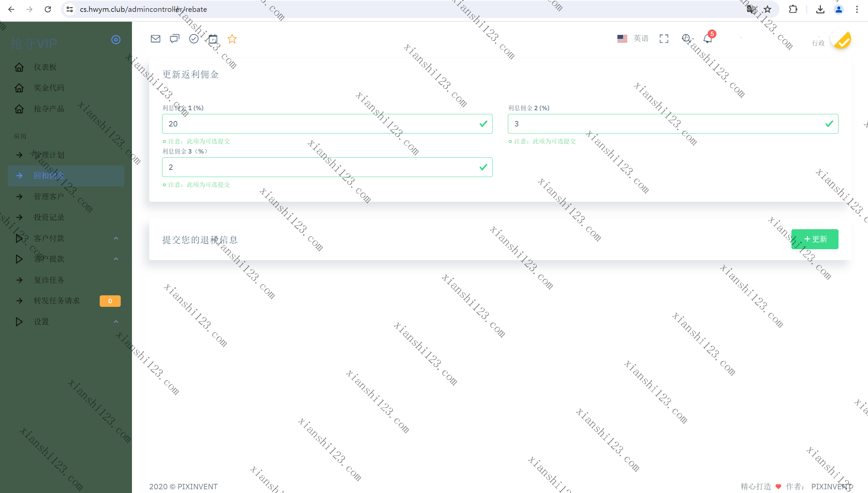Screen dimensions: 868x493
Task: Click the US flag language icon
Action: tap(622, 39)
